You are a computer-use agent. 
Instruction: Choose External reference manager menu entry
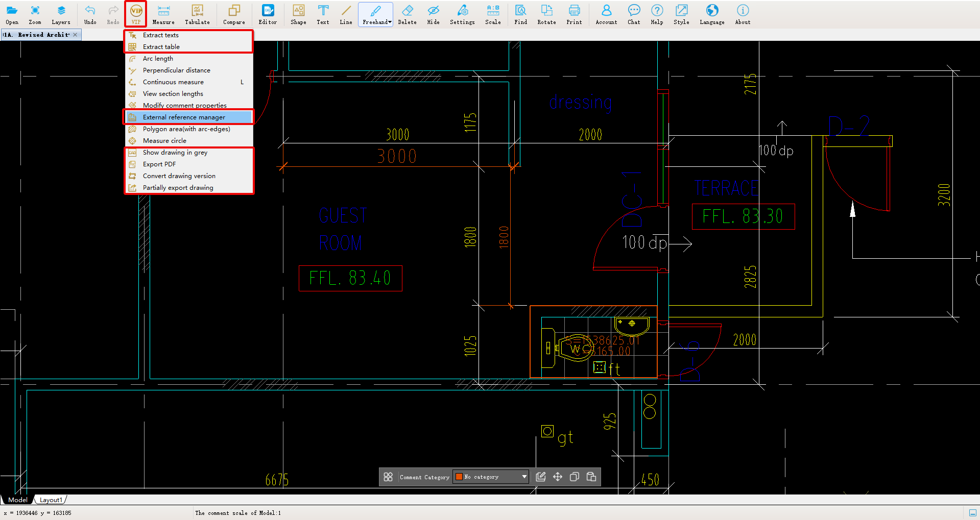[183, 117]
